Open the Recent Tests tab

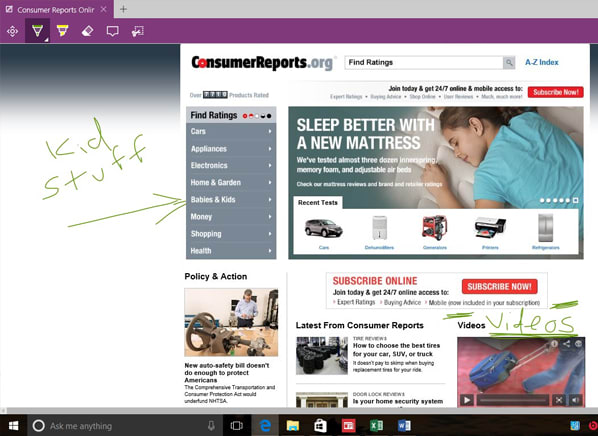click(x=318, y=203)
